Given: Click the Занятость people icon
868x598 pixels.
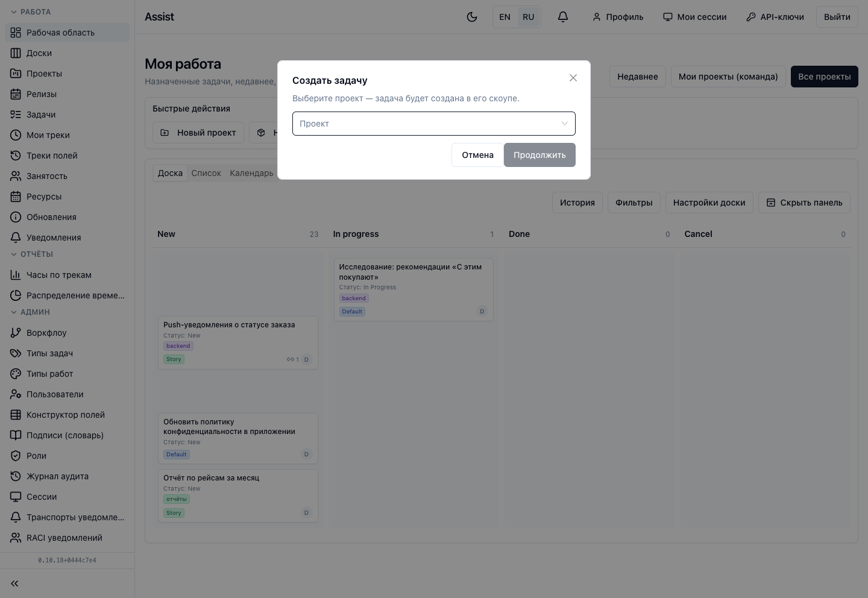Looking at the screenshot, I should [x=16, y=176].
